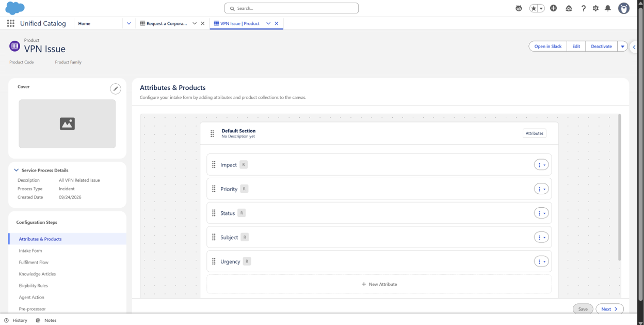Click the Salesforce cloud logo
644x325 pixels.
tap(15, 8)
